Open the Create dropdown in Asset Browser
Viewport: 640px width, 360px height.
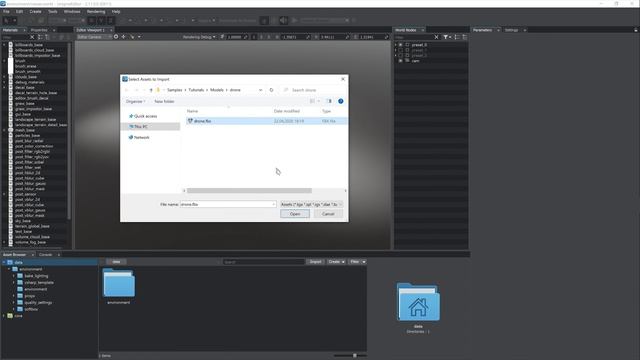pyautogui.click(x=336, y=262)
